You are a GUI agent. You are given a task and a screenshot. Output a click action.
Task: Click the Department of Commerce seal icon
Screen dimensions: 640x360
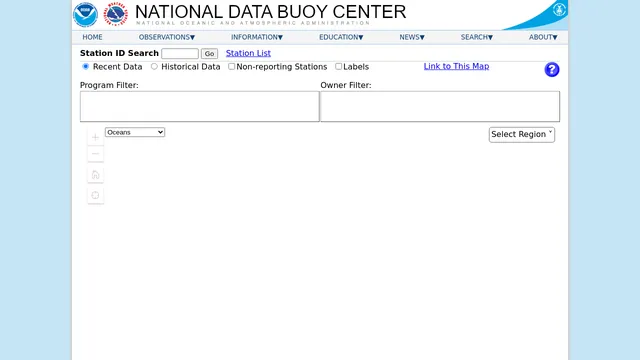559,9
